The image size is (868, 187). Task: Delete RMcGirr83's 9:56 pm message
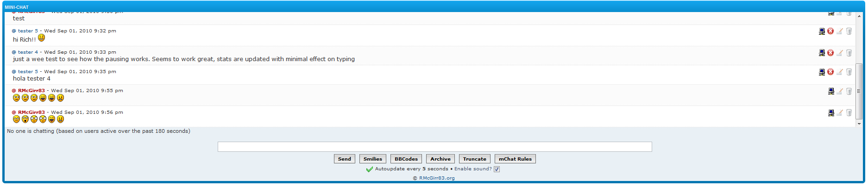(x=849, y=112)
